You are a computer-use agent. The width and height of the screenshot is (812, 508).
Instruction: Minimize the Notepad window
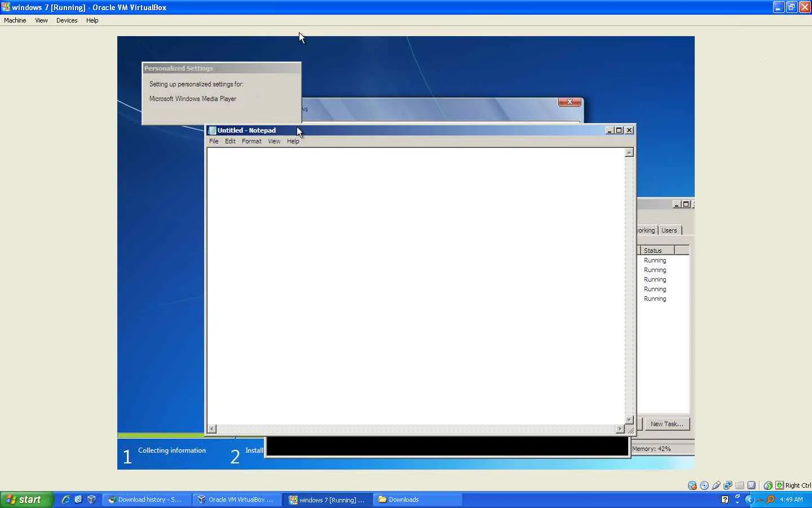tap(610, 130)
